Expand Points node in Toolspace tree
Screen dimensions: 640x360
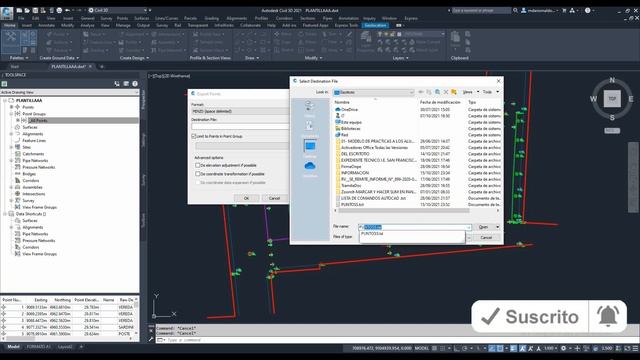(x=11, y=107)
